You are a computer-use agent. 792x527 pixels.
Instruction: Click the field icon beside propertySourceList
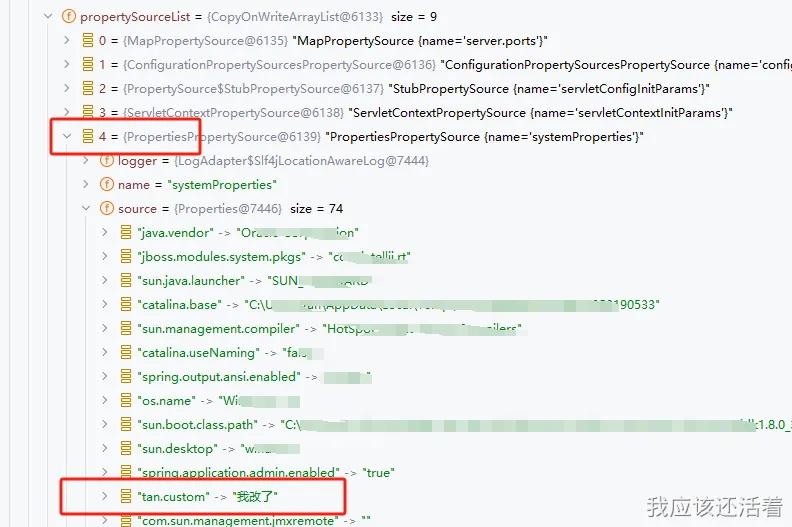pos(68,17)
